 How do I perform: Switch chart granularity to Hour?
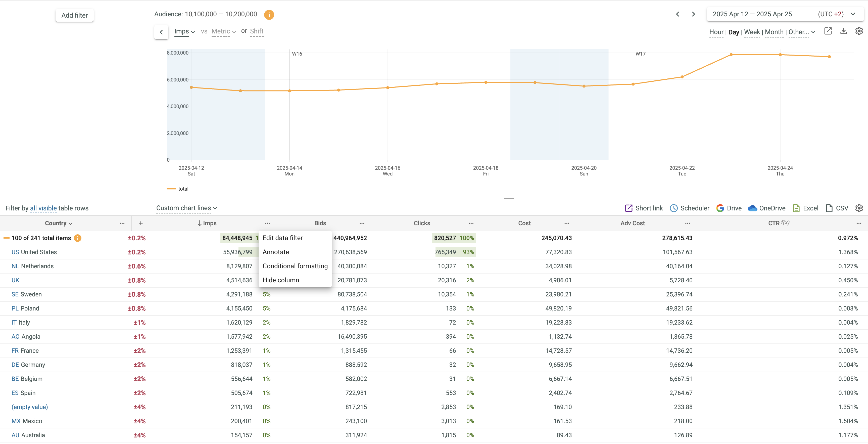pyautogui.click(x=716, y=32)
